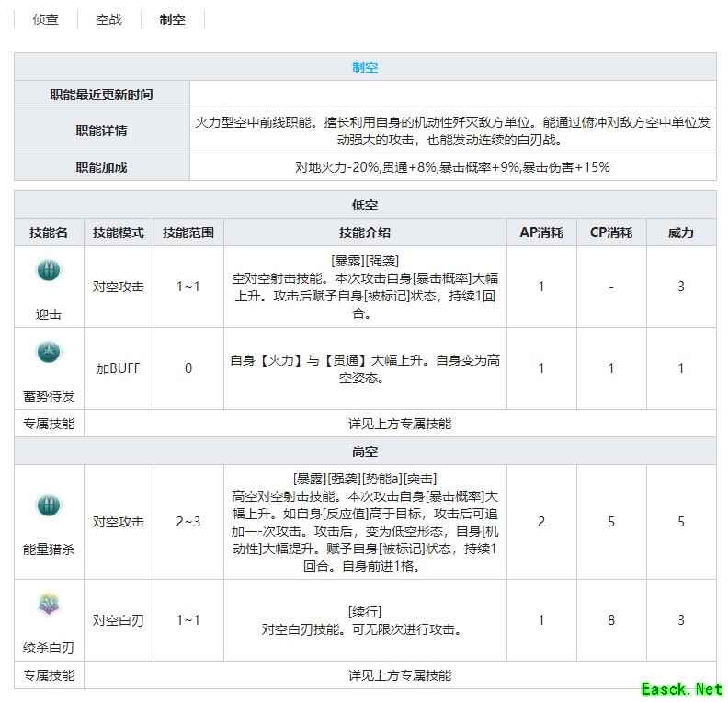Screen dimensions: 728x702
Task: Click the 加BUFF skill mode cell
Action: [x=118, y=368]
